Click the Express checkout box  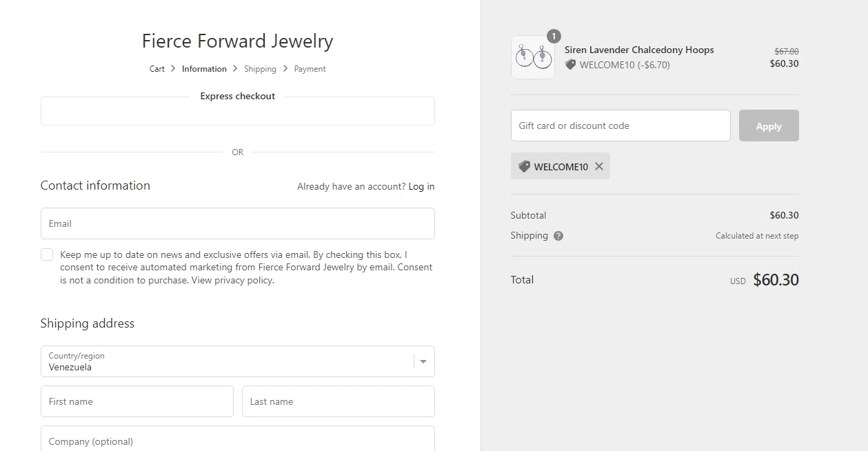(237, 111)
